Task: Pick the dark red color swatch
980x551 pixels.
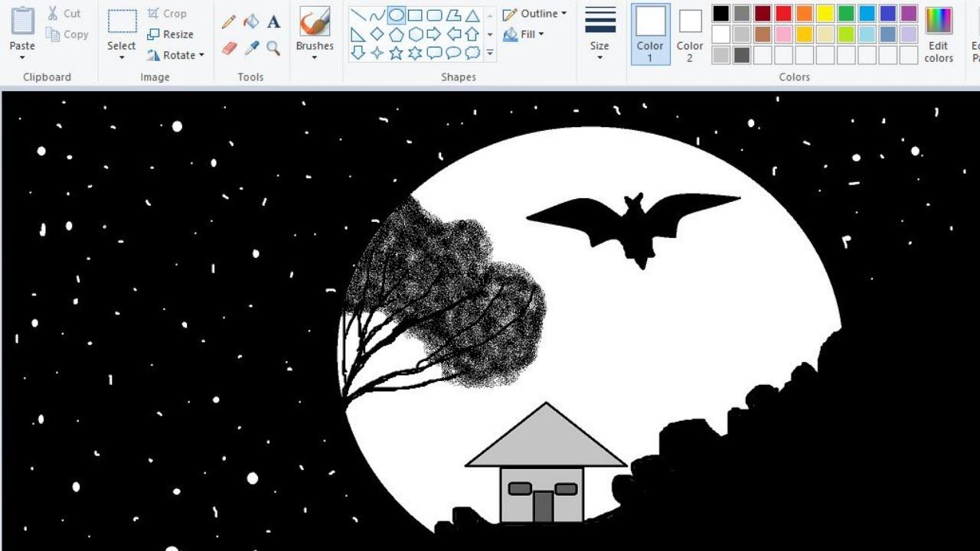Action: (763, 13)
